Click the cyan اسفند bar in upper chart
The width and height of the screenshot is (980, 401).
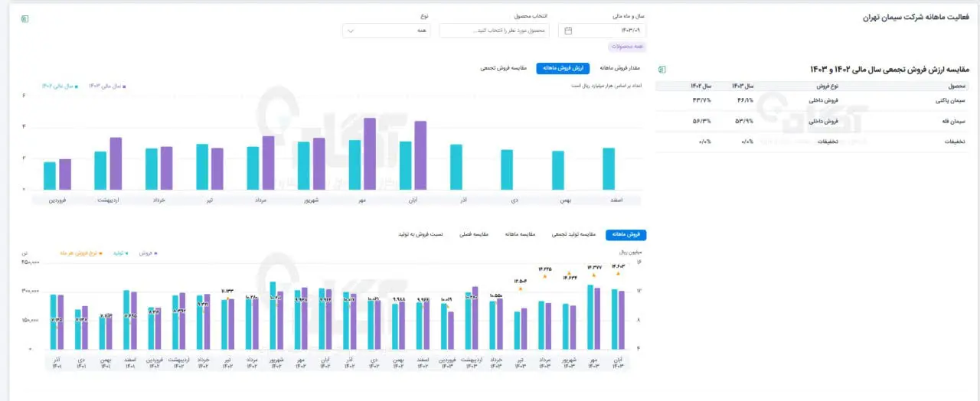click(609, 169)
